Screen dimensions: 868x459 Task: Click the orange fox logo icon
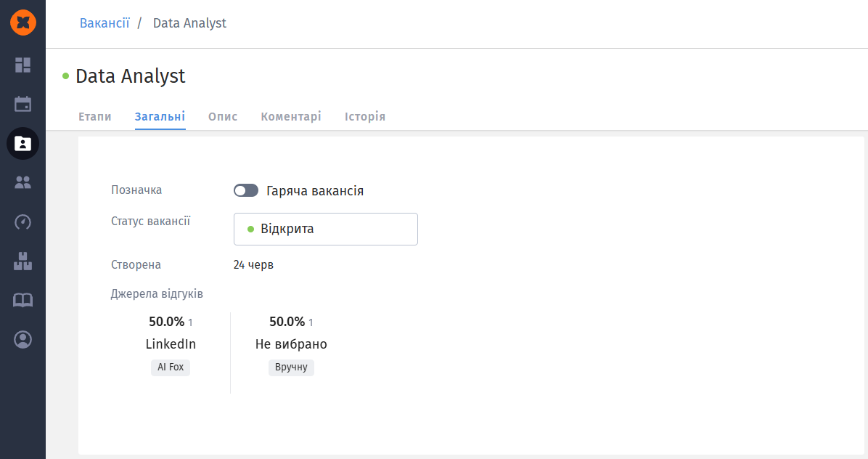pyautogui.click(x=23, y=23)
